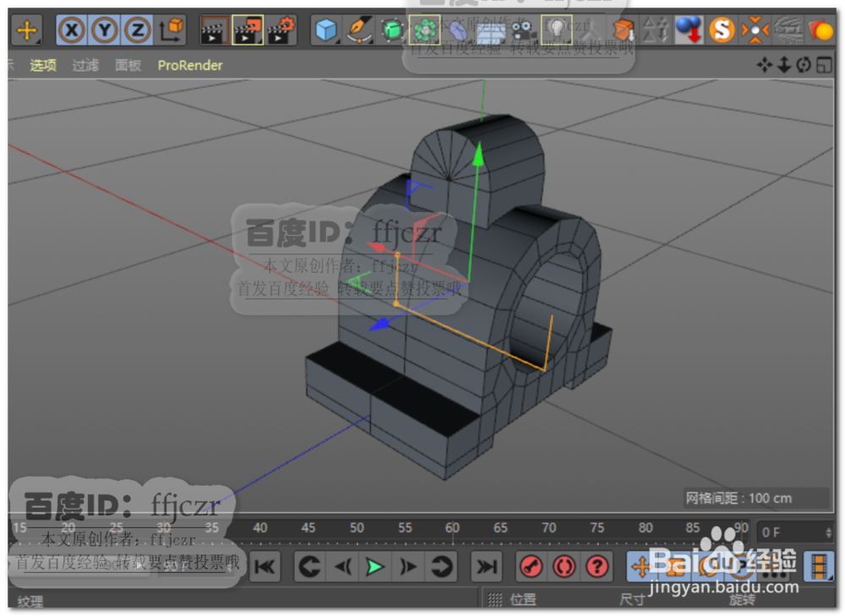Click frame 60 on the timeline ruler
Viewport: 845px width, 616px height.
pos(452,527)
